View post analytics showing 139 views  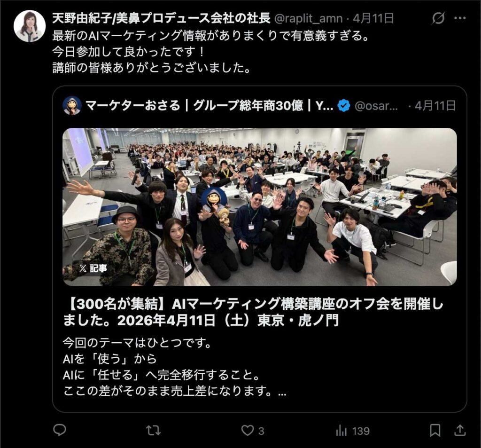[x=352, y=431]
